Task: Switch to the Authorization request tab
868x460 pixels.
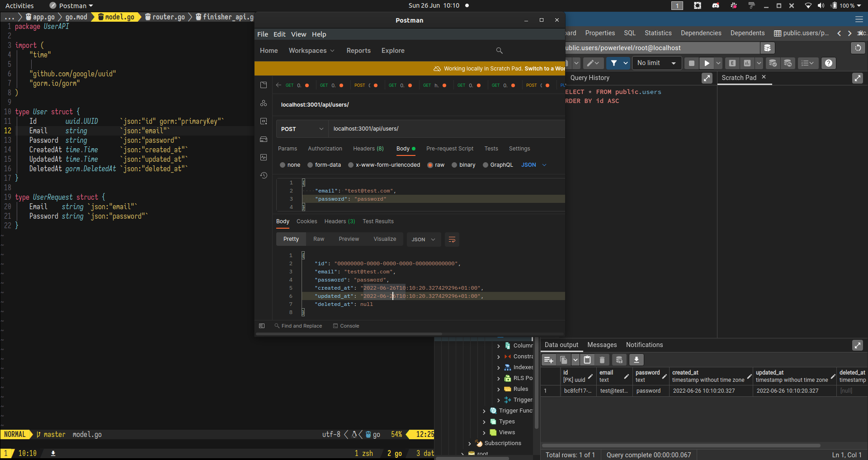Action: point(325,149)
